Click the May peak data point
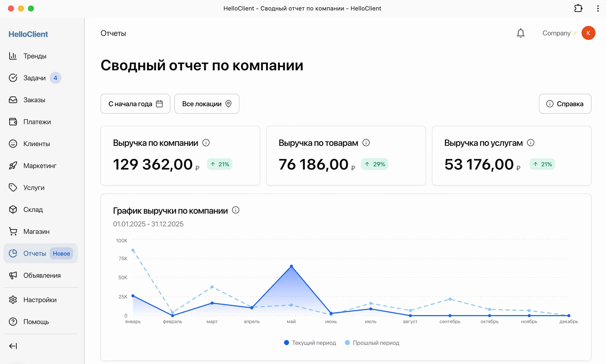The width and height of the screenshot is (606, 364). tap(291, 266)
